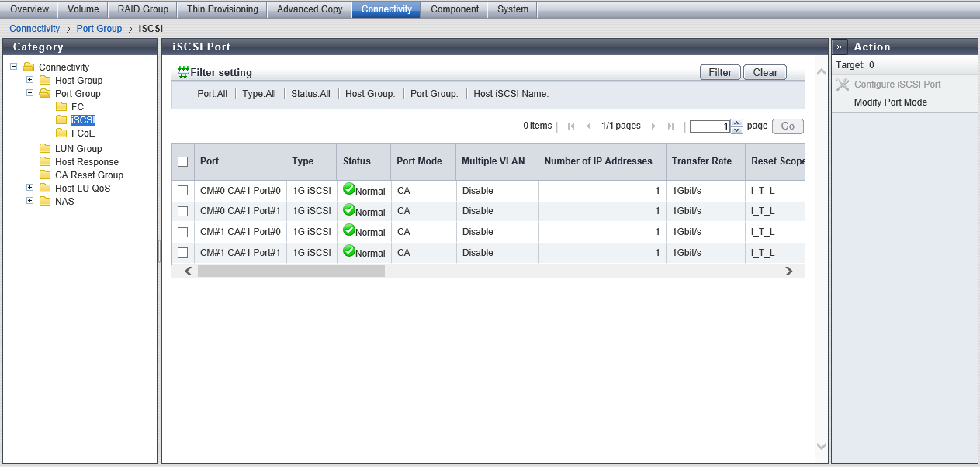Open the FCoE folder icon

click(61, 133)
